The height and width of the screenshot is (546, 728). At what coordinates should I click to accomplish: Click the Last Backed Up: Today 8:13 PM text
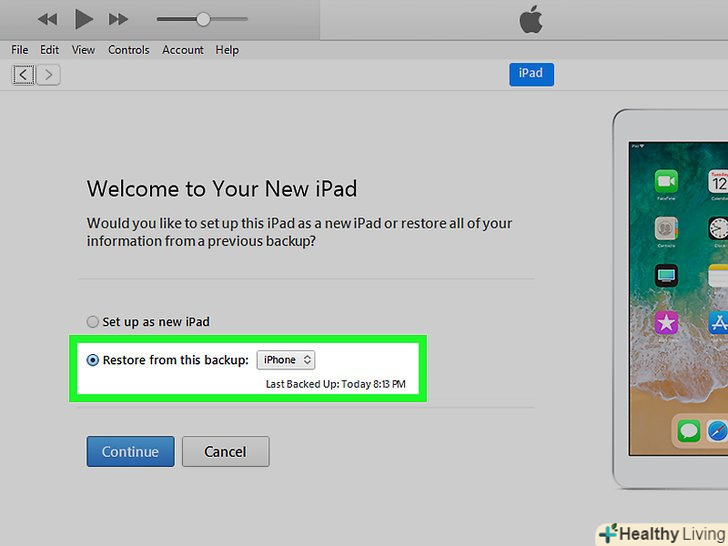(336, 384)
